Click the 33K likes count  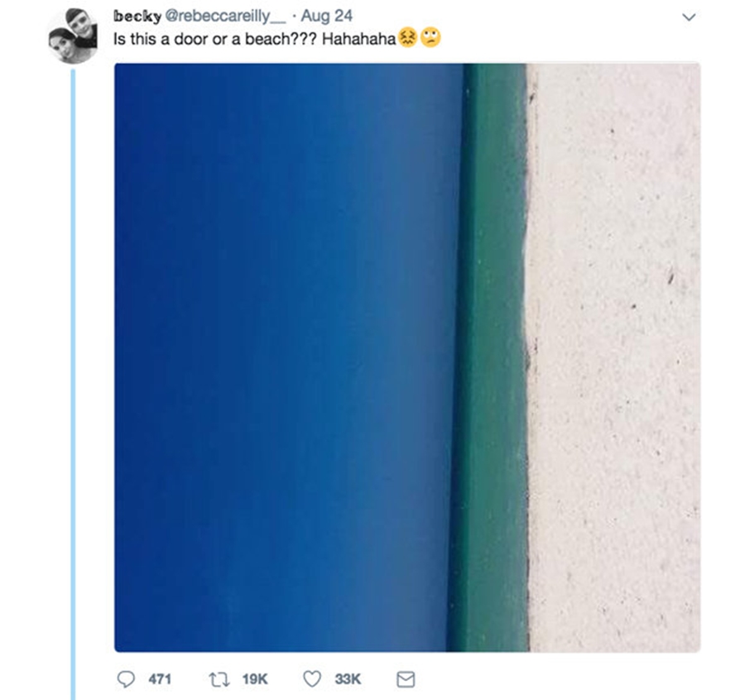pyautogui.click(x=348, y=679)
